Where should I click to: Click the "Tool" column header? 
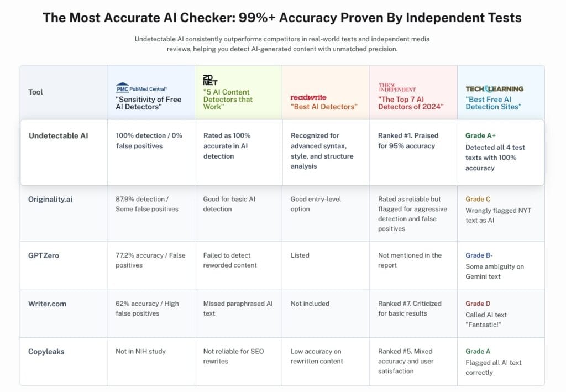pyautogui.click(x=35, y=92)
